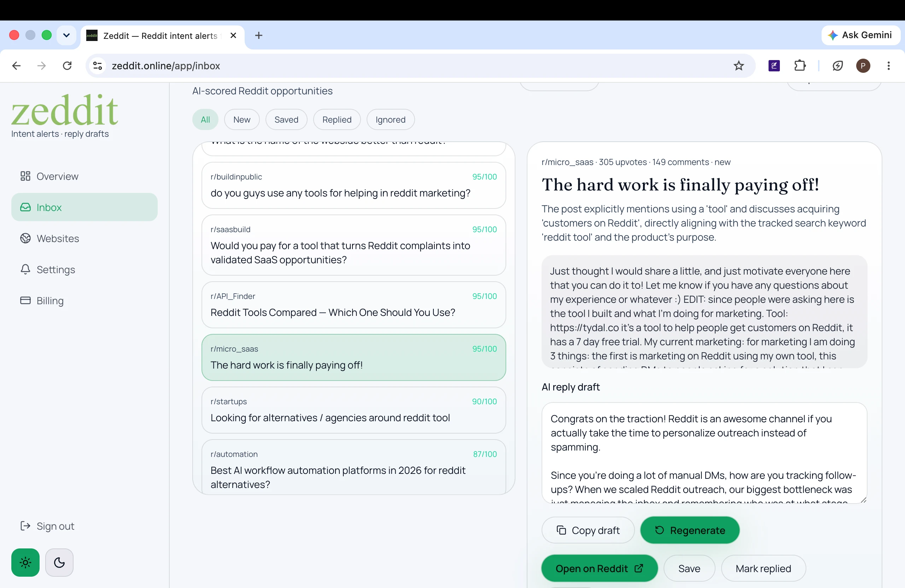Open Settings in the sidebar

click(84, 270)
